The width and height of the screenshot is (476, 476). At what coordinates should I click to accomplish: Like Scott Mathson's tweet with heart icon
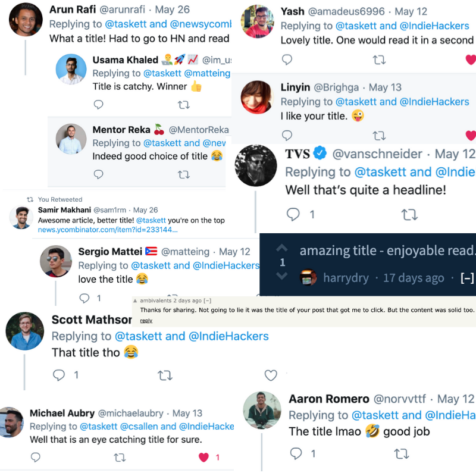point(271,375)
